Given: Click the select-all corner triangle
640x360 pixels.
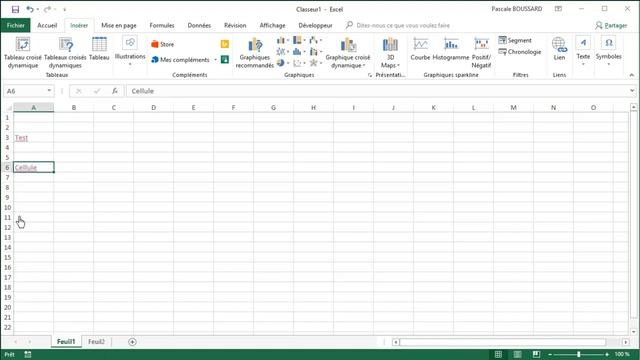Looking at the screenshot, I should point(8,108).
